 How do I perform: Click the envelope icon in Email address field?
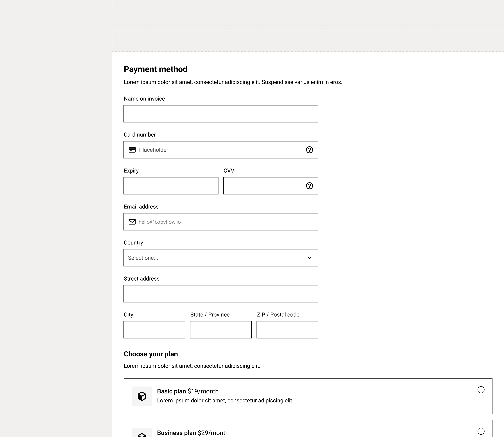[x=132, y=222]
